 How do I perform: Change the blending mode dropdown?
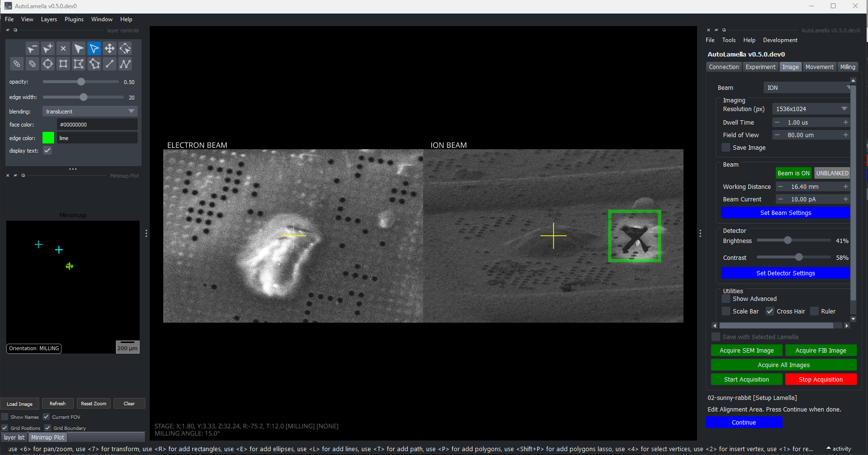(x=89, y=111)
